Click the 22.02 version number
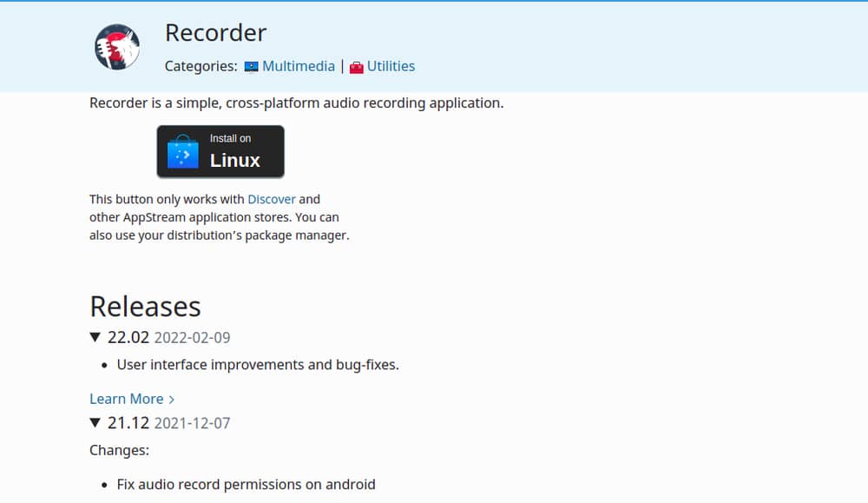 [x=128, y=337]
